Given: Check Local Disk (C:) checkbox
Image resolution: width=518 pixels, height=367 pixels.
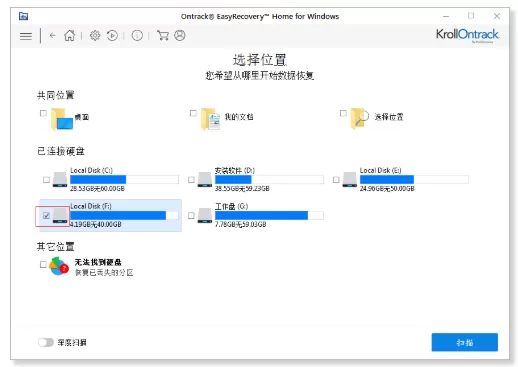Looking at the screenshot, I should pyautogui.click(x=46, y=180).
